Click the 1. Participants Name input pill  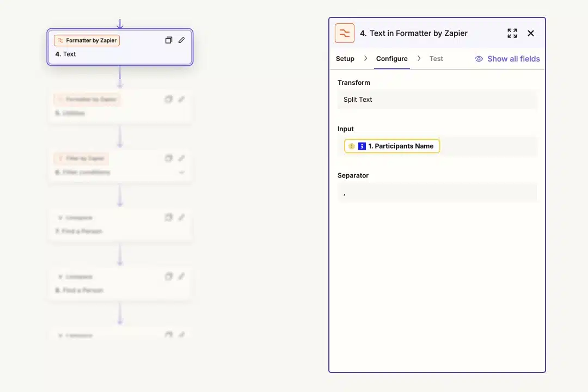(392, 146)
